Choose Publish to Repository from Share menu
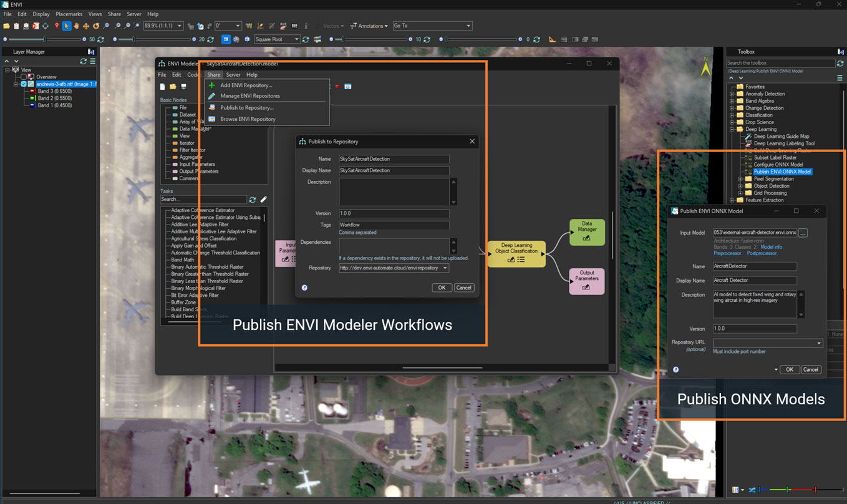The width and height of the screenshot is (847, 504). point(246,107)
